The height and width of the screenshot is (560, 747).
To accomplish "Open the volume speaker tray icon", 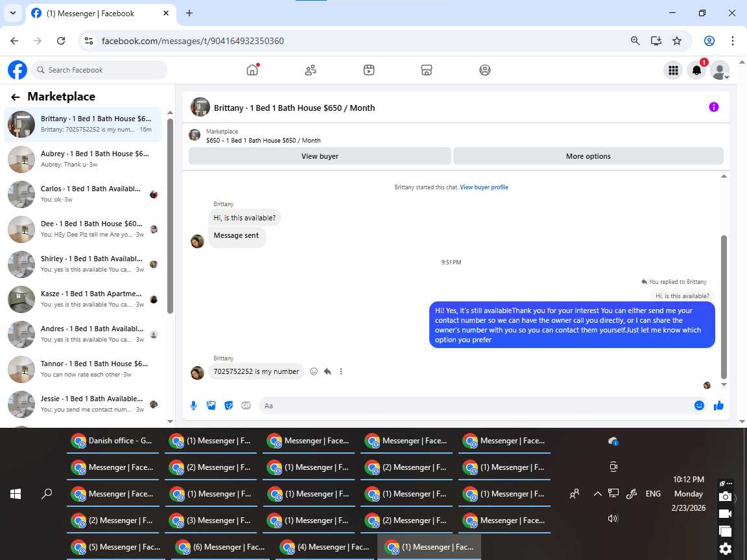I will click(613, 519).
